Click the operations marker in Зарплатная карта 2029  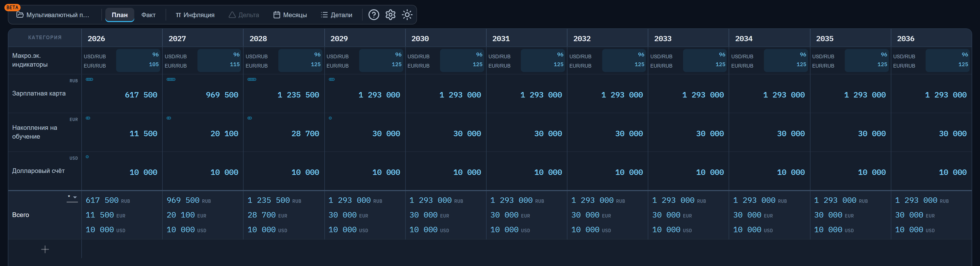pos(332,80)
